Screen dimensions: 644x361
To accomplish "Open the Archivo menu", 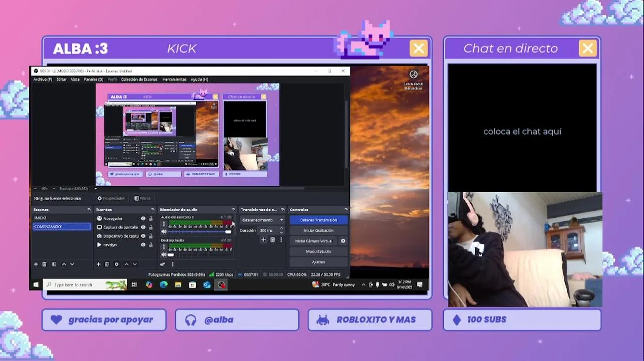I will tap(43, 79).
